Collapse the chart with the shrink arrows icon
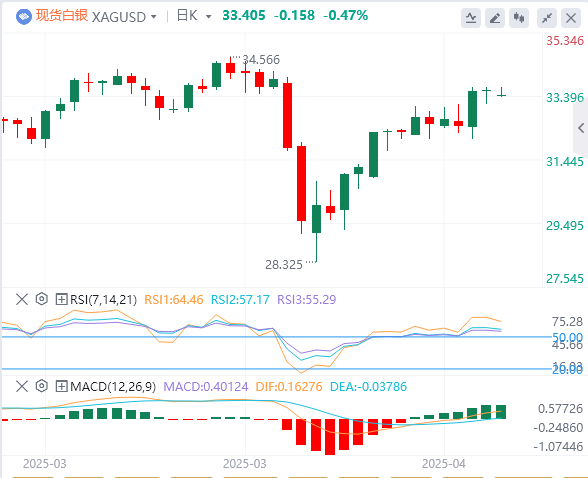Viewport: 588px width, 478px height. 547,18
